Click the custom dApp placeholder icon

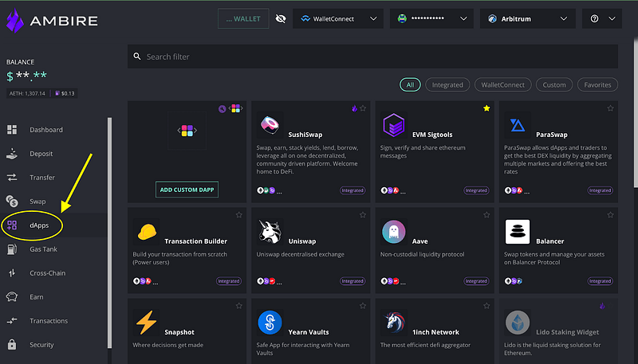[187, 131]
